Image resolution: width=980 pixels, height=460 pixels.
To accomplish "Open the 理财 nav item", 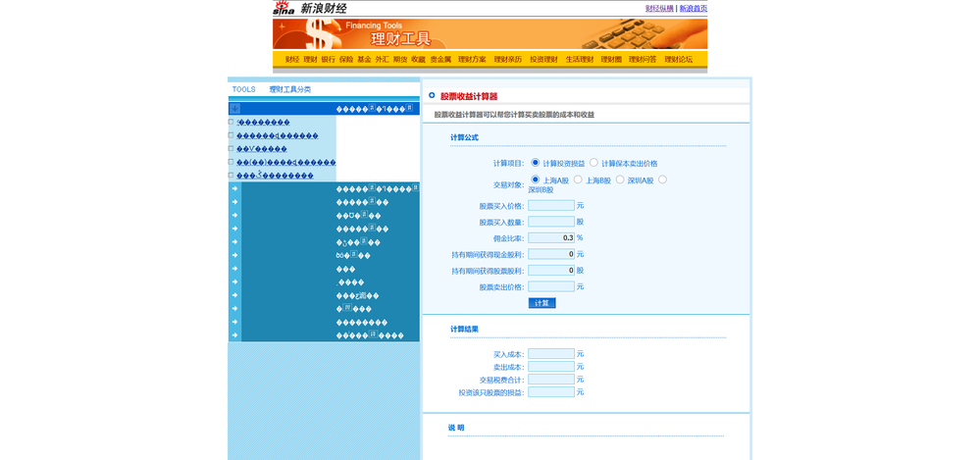I will coord(311,60).
